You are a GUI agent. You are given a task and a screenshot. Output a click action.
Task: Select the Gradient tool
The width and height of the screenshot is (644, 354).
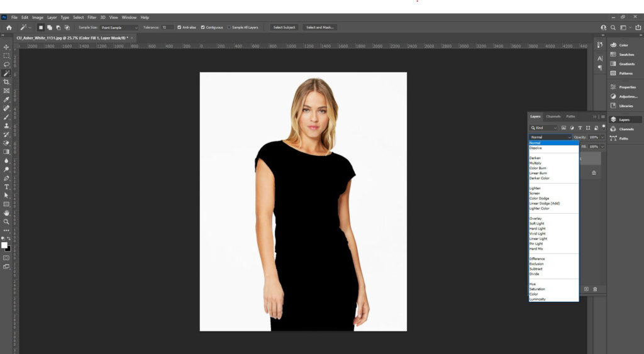click(x=6, y=152)
